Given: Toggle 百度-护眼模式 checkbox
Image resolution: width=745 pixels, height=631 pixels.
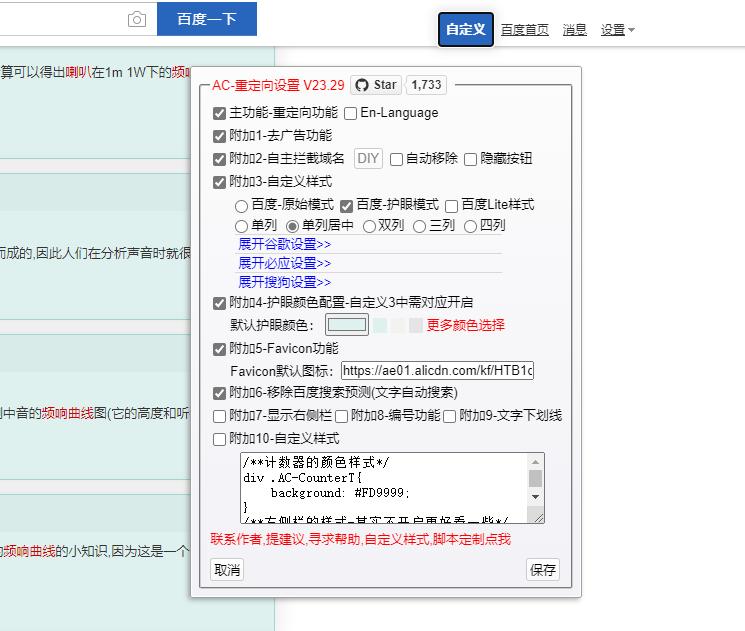Looking at the screenshot, I should tap(346, 206).
